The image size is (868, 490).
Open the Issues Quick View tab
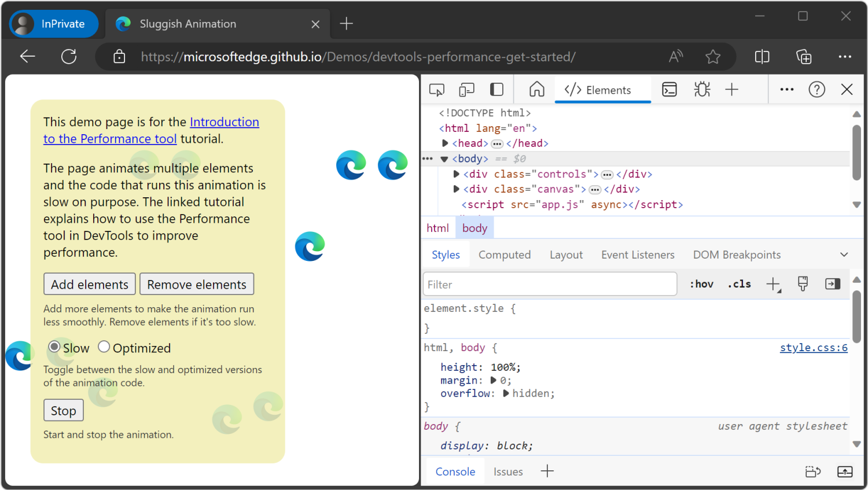click(508, 471)
